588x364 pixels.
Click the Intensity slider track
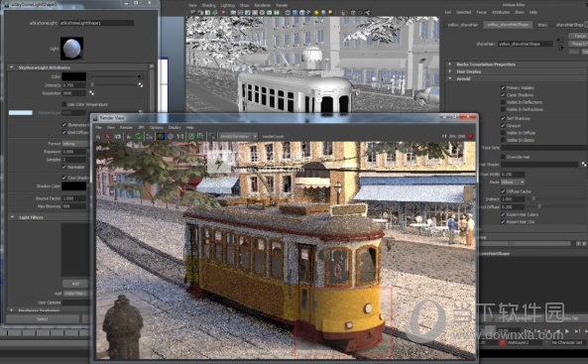114,85
